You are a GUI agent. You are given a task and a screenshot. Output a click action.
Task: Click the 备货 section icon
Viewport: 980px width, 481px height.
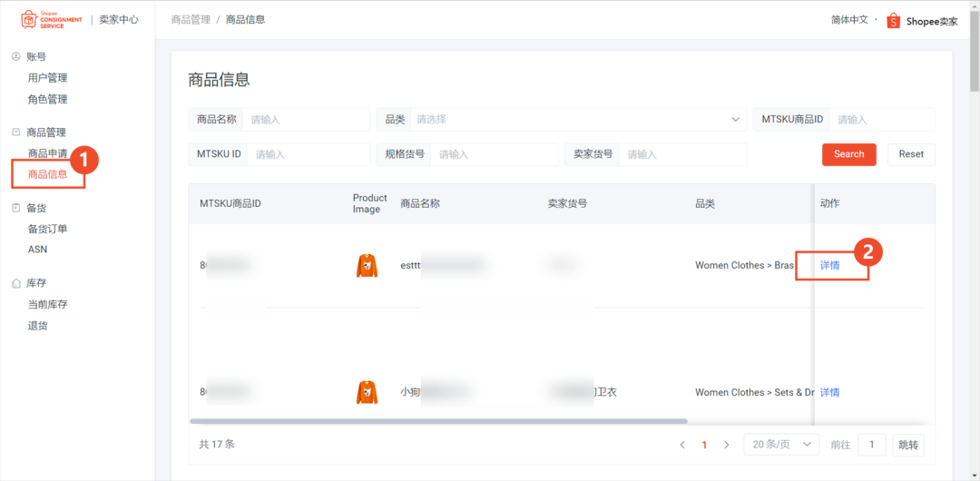tap(16, 208)
